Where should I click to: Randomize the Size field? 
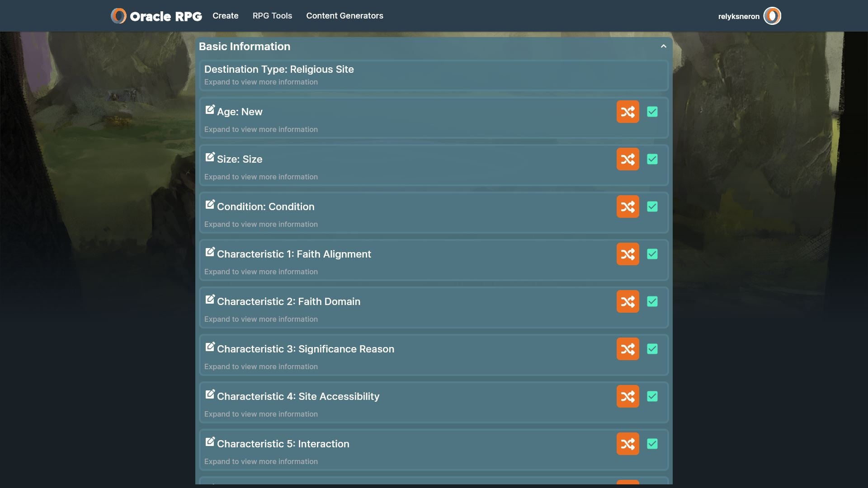627,159
